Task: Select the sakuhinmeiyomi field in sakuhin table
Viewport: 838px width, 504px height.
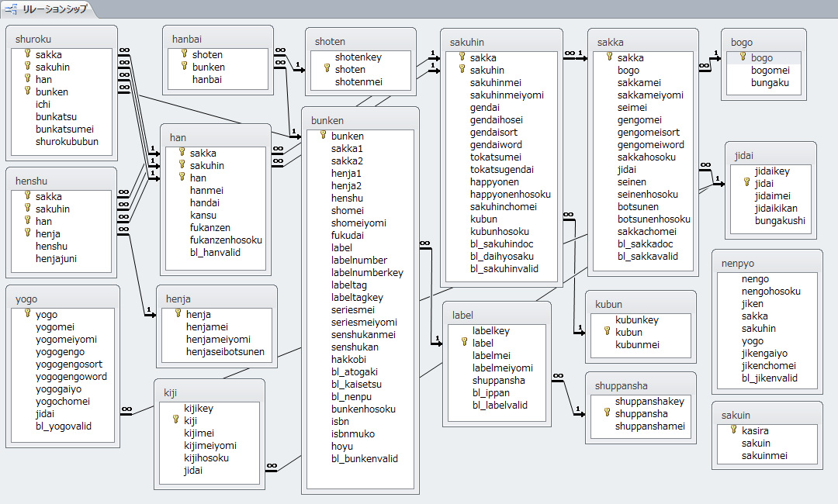Action: click(x=507, y=95)
